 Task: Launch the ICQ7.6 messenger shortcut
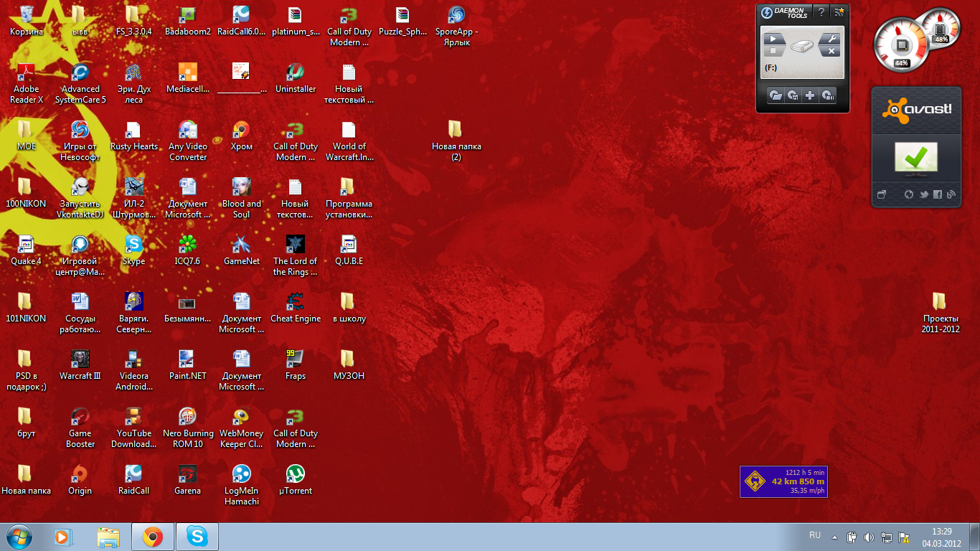point(188,250)
